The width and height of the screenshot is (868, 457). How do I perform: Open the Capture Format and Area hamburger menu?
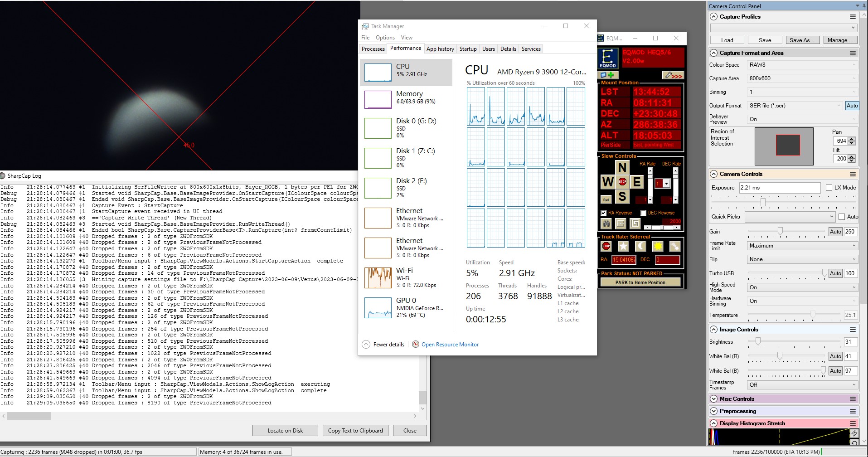(853, 53)
